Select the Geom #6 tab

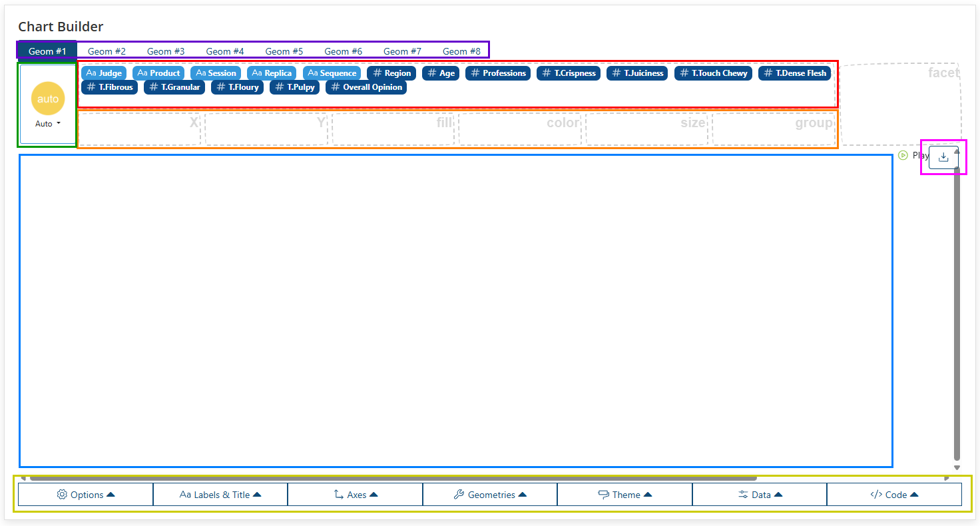pos(344,51)
